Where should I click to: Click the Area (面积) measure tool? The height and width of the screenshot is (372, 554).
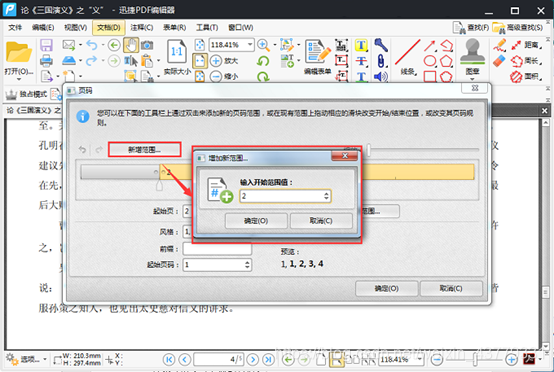[526, 76]
